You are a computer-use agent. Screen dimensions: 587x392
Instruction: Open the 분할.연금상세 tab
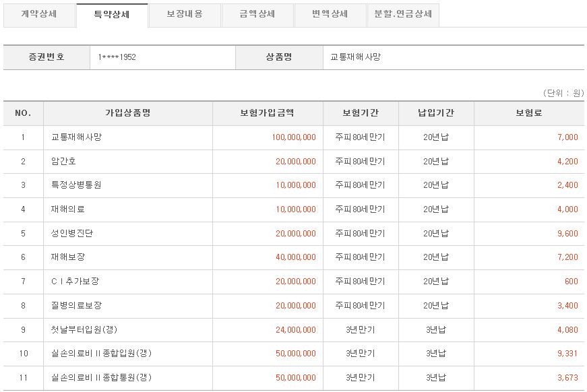tap(403, 14)
